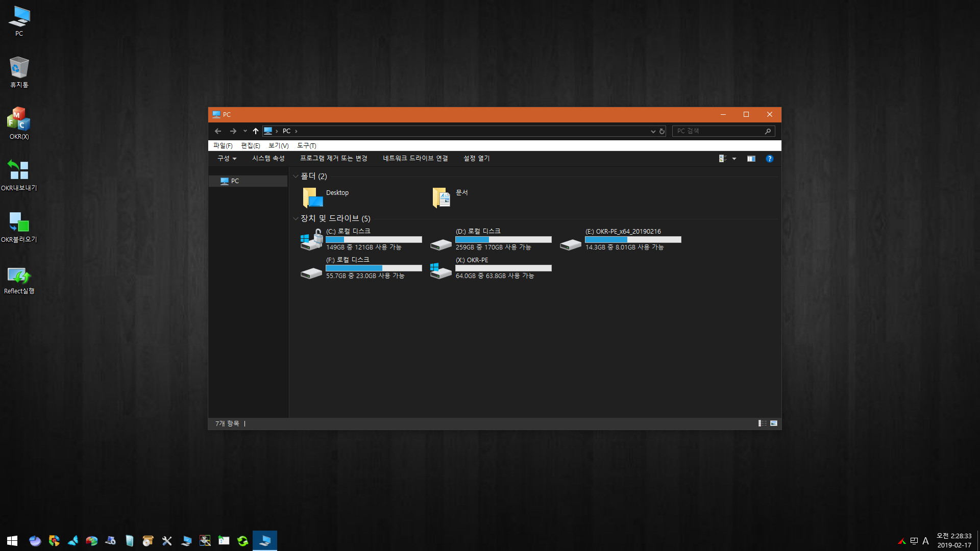Screen dimensions: 980x551
Task: Select PC in the navigation pane
Action: point(249,181)
